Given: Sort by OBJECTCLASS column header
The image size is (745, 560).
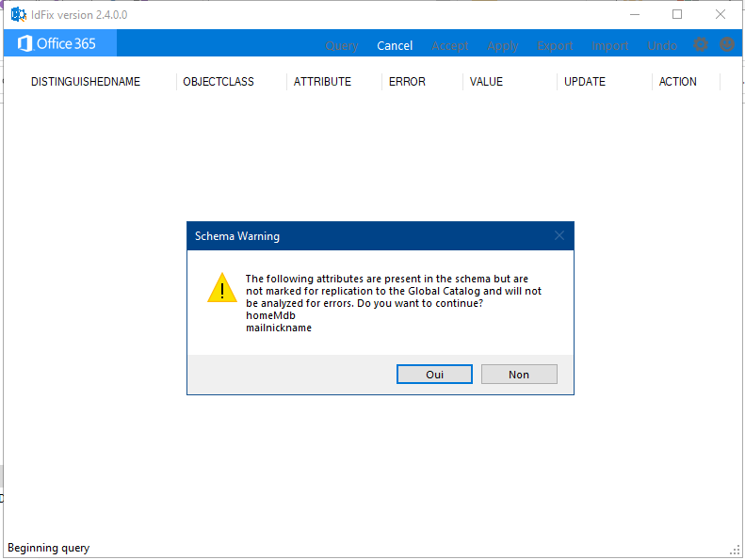Looking at the screenshot, I should (219, 82).
